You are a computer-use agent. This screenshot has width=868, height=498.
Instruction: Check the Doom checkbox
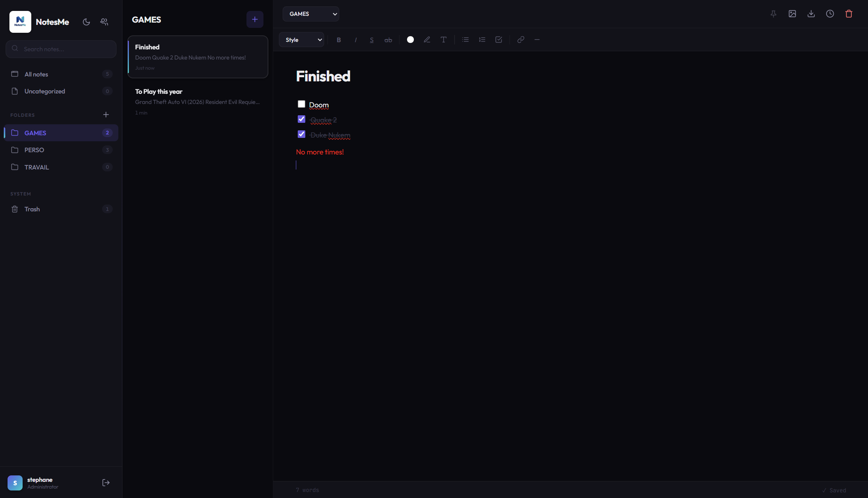point(301,104)
